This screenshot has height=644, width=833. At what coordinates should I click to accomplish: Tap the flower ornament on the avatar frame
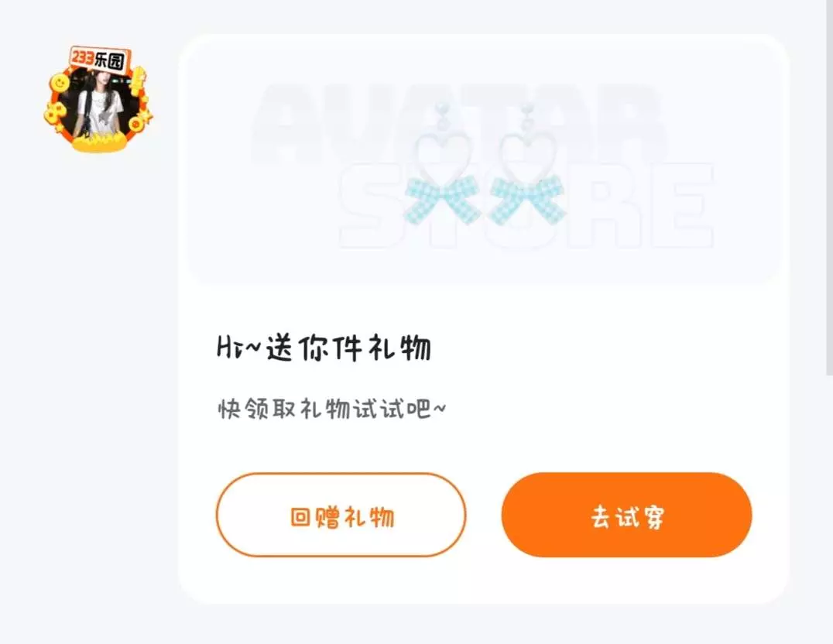point(54,114)
